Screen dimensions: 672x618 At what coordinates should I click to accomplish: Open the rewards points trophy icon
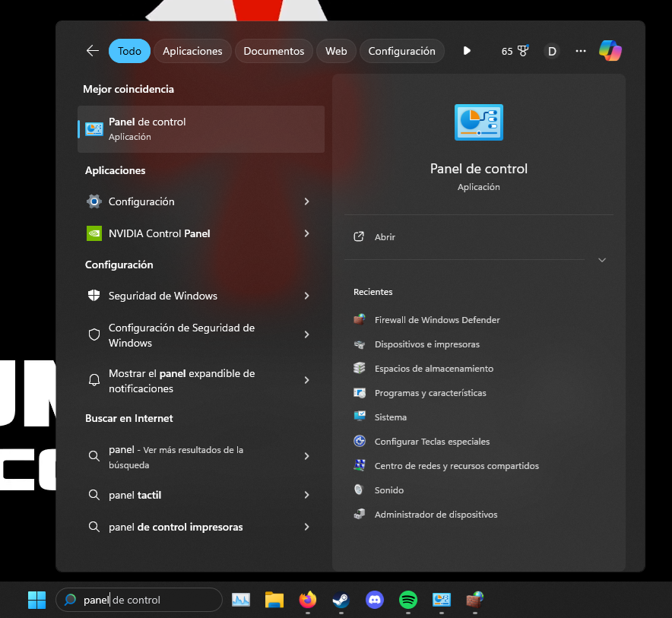click(523, 51)
